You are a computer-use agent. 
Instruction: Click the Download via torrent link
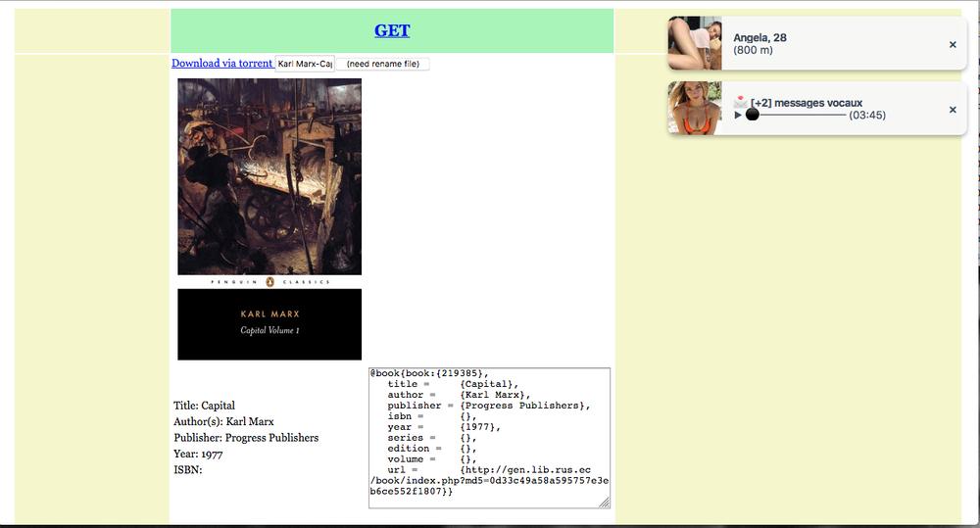(x=221, y=63)
